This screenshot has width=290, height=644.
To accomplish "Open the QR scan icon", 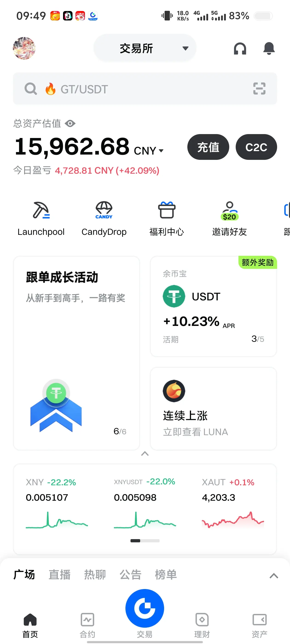I will (x=259, y=89).
